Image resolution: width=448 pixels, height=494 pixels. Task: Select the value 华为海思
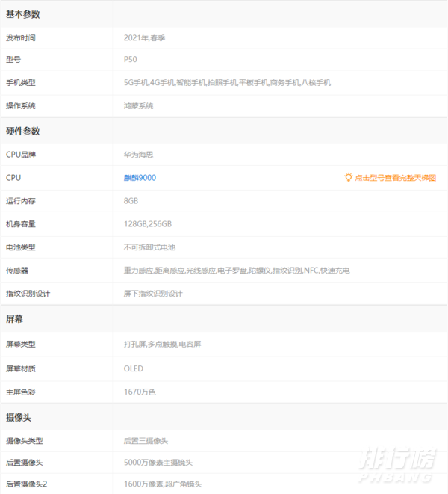[x=139, y=155]
